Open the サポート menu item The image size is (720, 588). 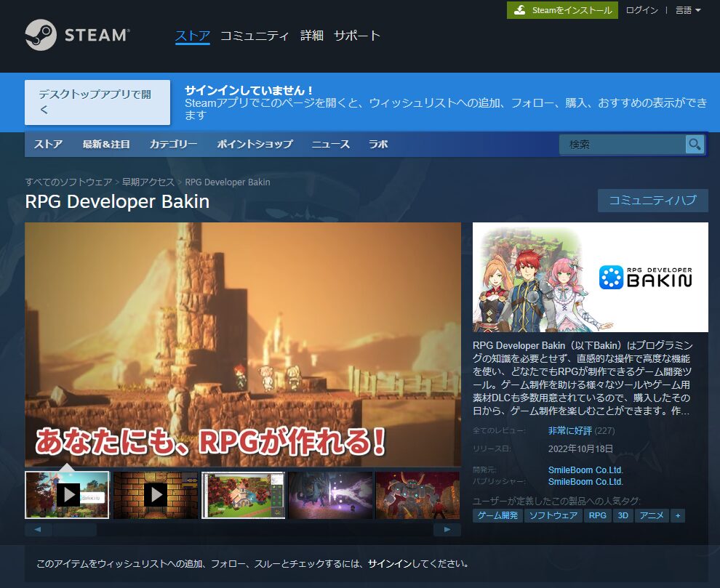356,36
